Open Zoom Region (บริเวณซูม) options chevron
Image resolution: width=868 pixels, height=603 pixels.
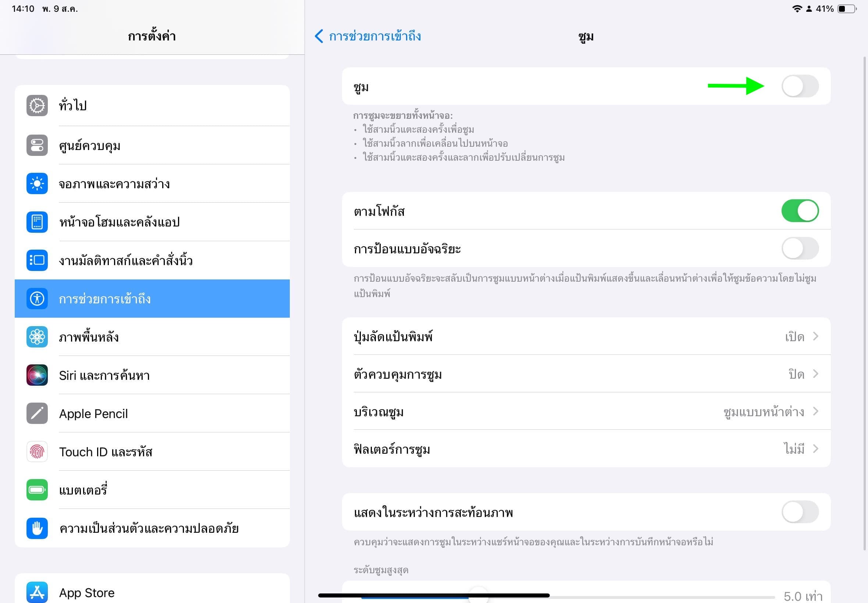coord(815,411)
